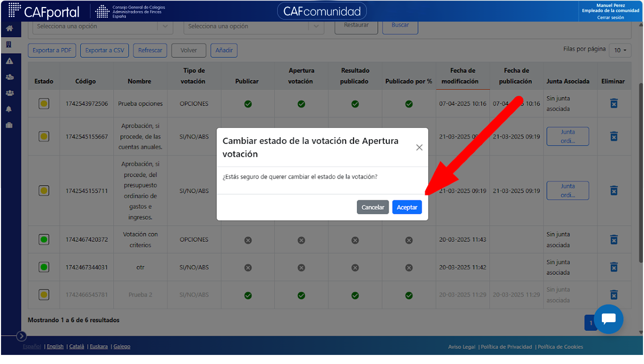Toggle Resultado publicado for Prueba opciones
Image resolution: width=644 pixels, height=364 pixels.
(355, 104)
